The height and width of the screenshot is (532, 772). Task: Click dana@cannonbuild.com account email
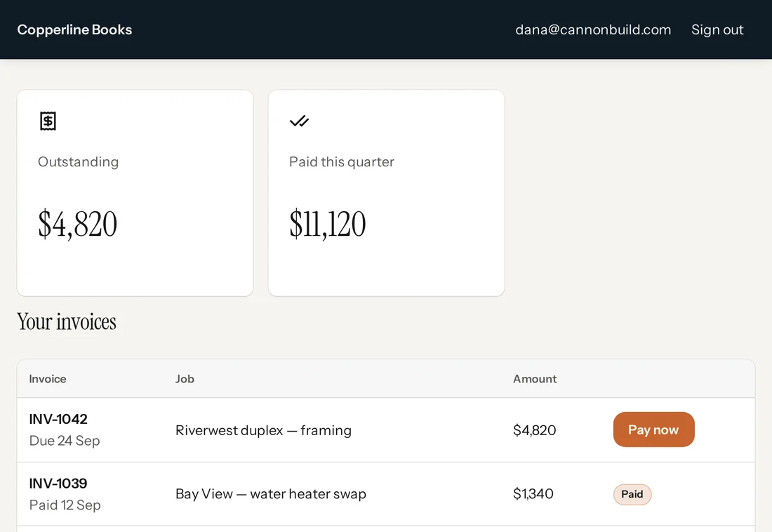tap(593, 29)
